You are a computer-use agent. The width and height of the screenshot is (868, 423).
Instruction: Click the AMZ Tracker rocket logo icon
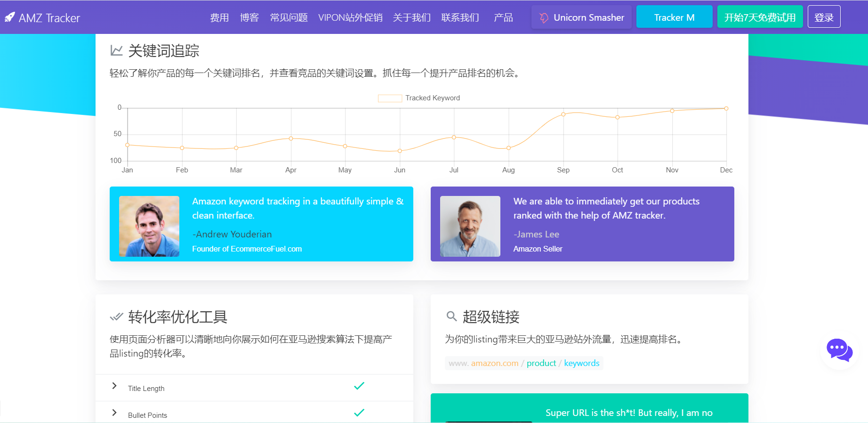[x=9, y=17]
